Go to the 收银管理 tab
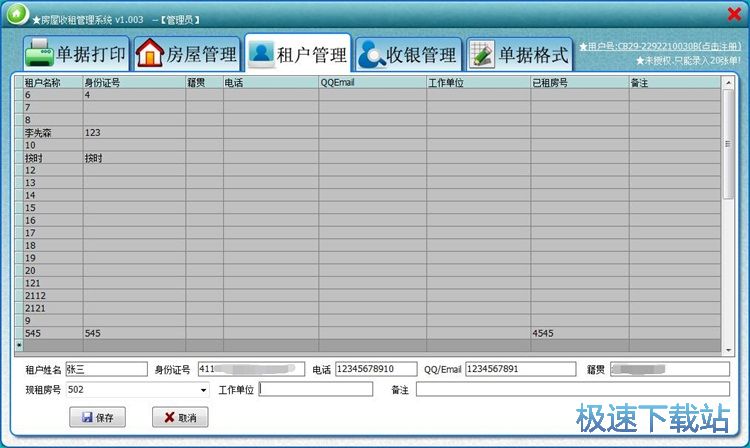 pos(408,54)
